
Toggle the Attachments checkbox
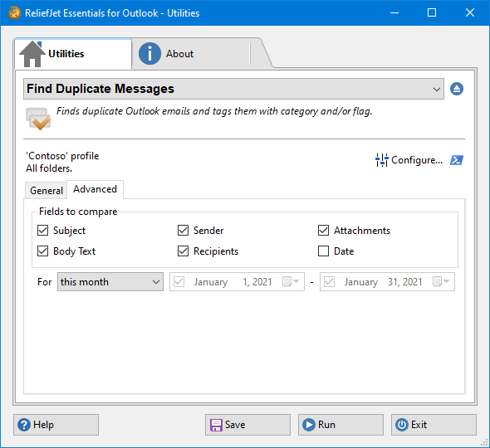tap(323, 231)
